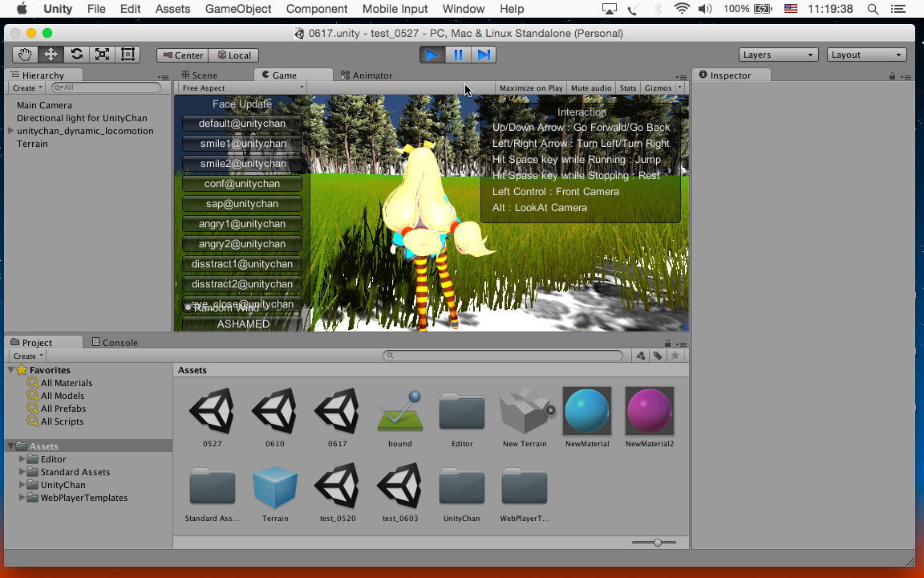Viewport: 924px width, 578px height.
Task: Open the GameObject menu
Action: (238, 9)
